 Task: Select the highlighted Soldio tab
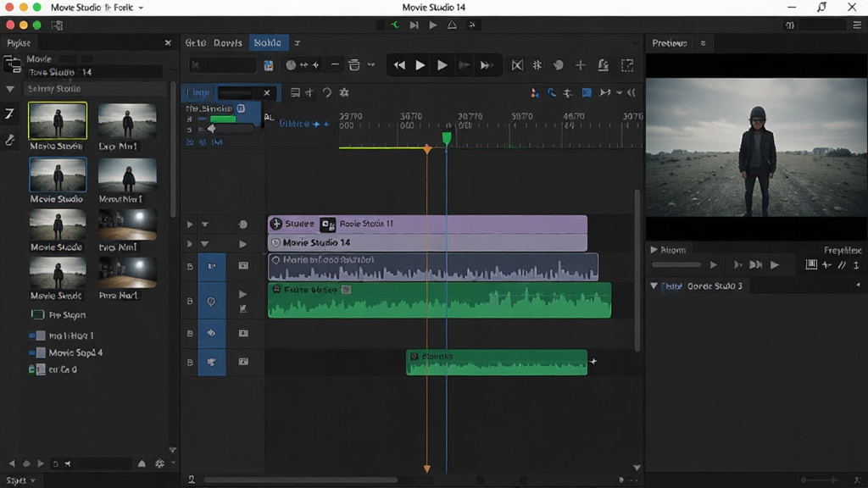pyautogui.click(x=268, y=42)
